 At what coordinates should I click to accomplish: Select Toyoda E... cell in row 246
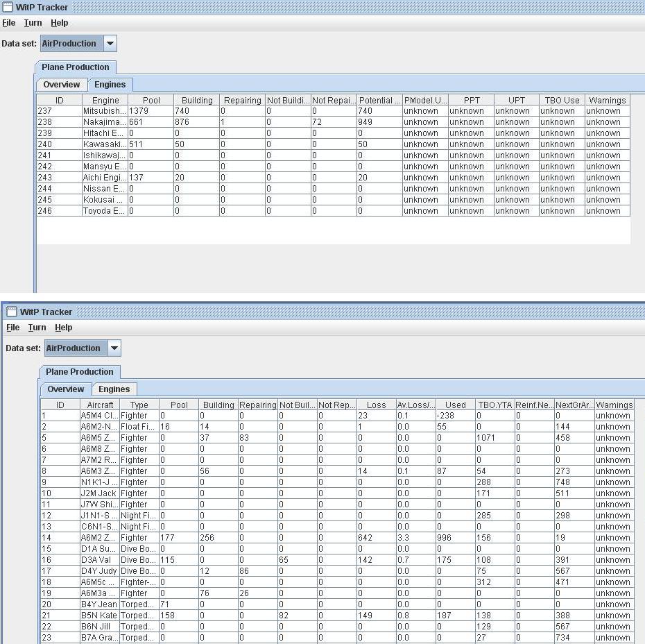(105, 211)
